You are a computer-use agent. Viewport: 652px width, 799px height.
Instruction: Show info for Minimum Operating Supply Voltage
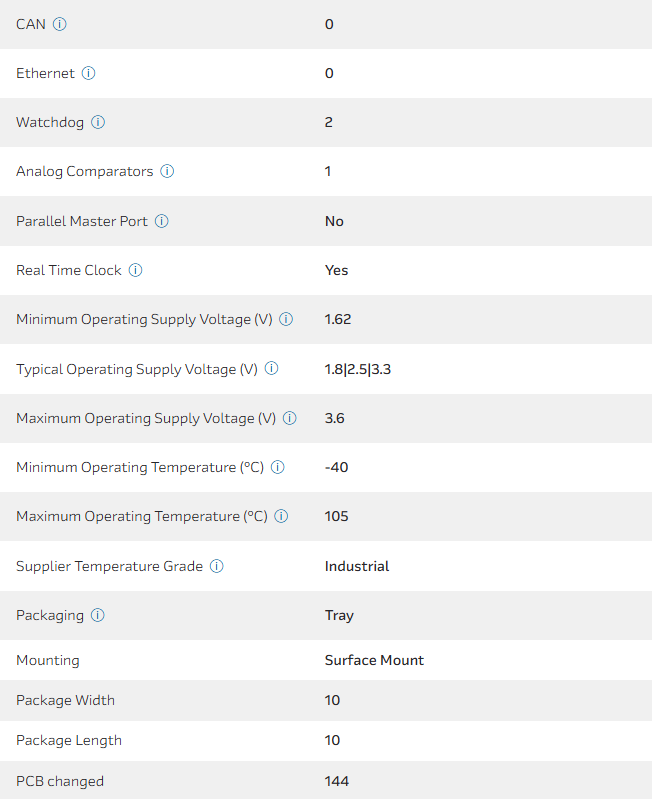[x=286, y=320]
